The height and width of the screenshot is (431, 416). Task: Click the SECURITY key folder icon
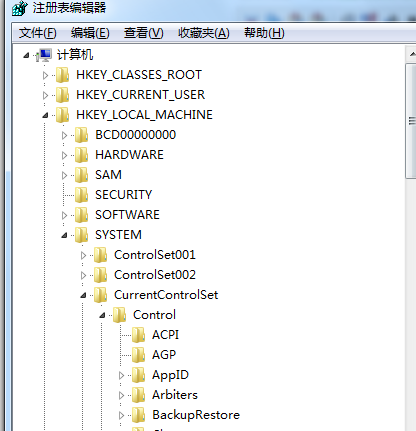[x=81, y=195]
